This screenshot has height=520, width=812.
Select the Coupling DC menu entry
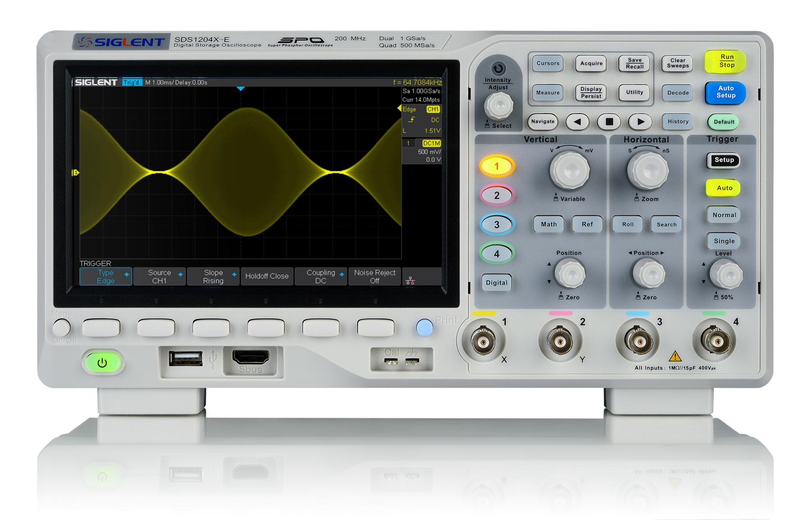point(321,276)
